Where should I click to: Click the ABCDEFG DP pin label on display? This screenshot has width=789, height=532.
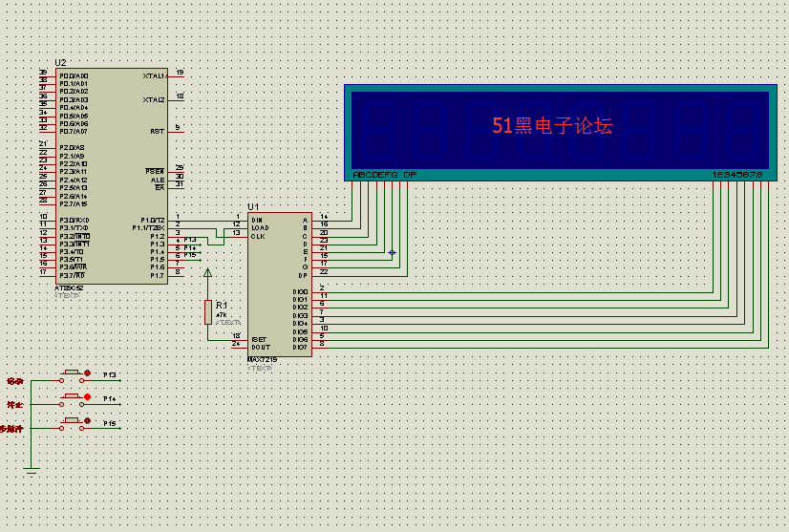(x=384, y=175)
